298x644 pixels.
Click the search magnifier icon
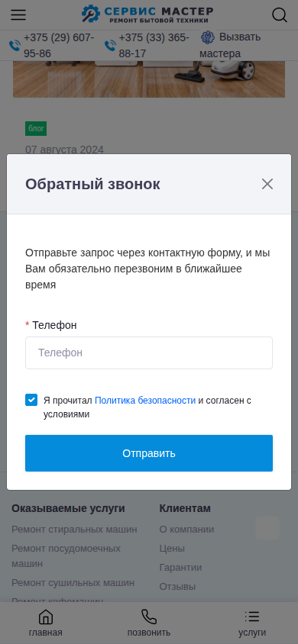pos(280,15)
